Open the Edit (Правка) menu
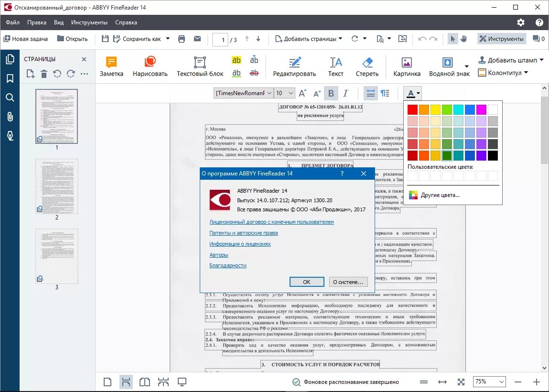Viewport: 549px width, 392px height. 37,22
